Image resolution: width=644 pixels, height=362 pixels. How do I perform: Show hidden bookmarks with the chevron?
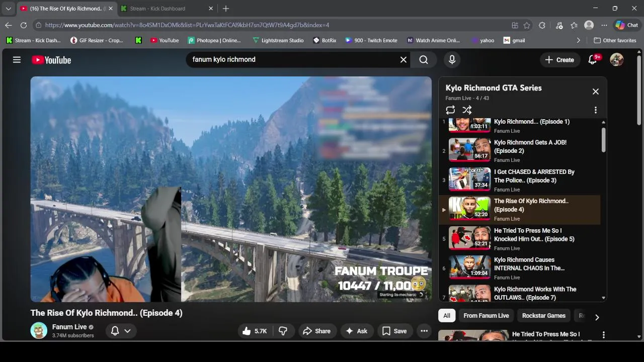(578, 40)
